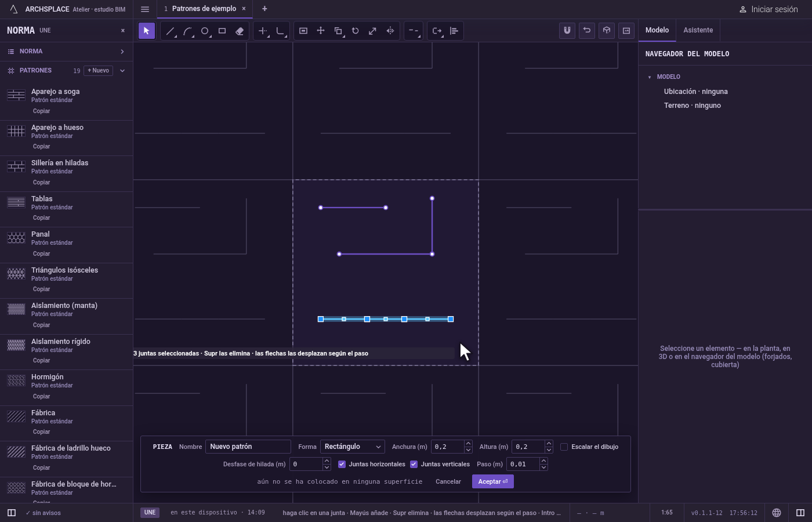Image resolution: width=812 pixels, height=522 pixels.
Task: Select the Panal pattern thumbnail
Action: [16, 238]
